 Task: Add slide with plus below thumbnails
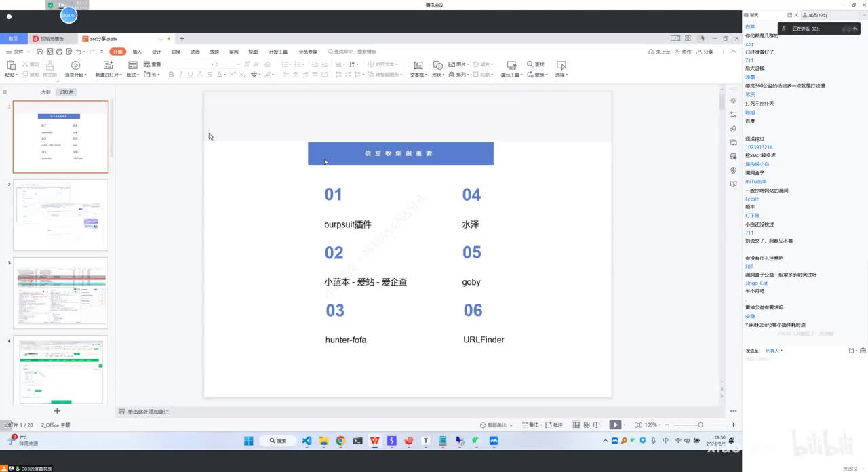coord(57,411)
